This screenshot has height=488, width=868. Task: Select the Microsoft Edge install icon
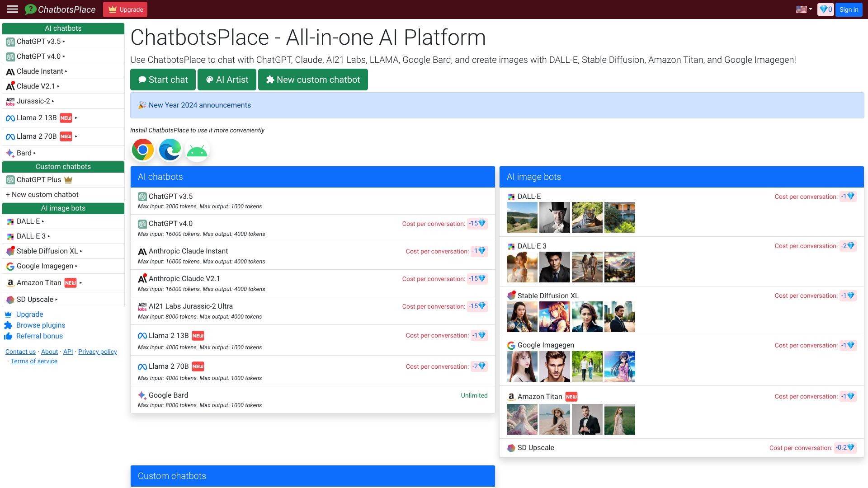(170, 150)
